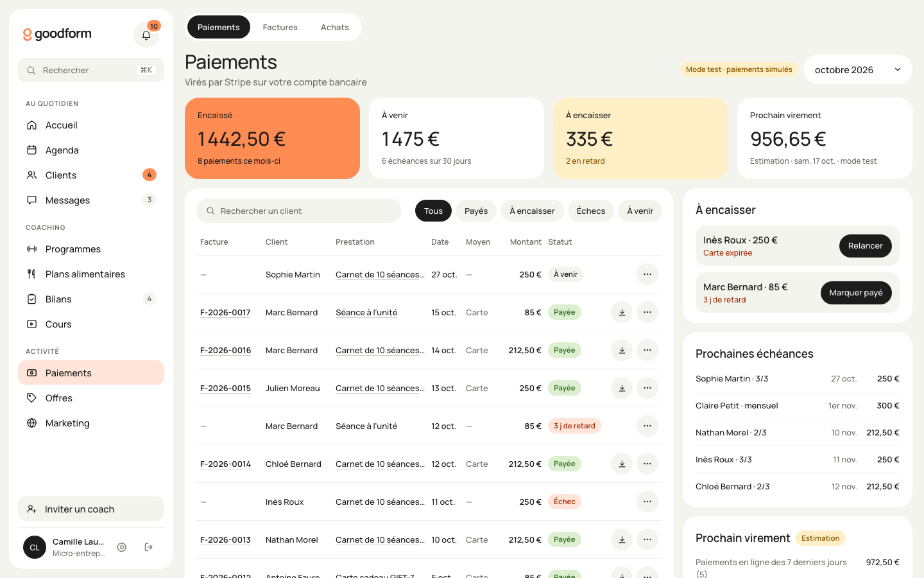
Task: Download invoice F-2026-0017
Action: (x=622, y=312)
